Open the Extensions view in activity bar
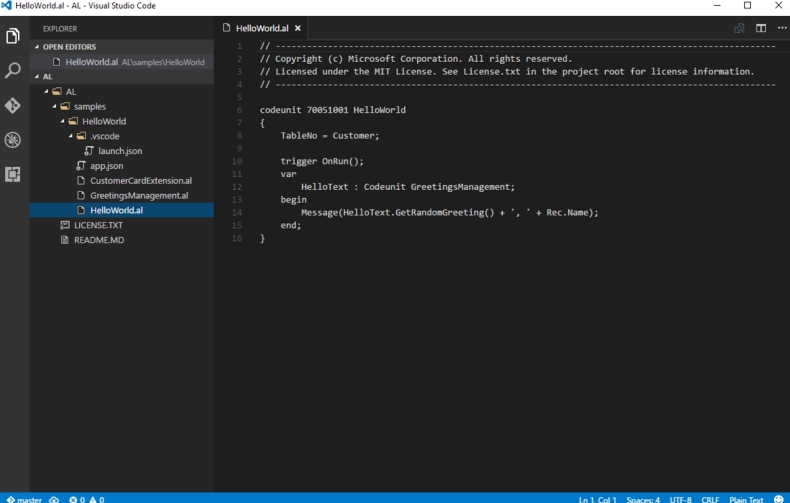 pyautogui.click(x=13, y=174)
